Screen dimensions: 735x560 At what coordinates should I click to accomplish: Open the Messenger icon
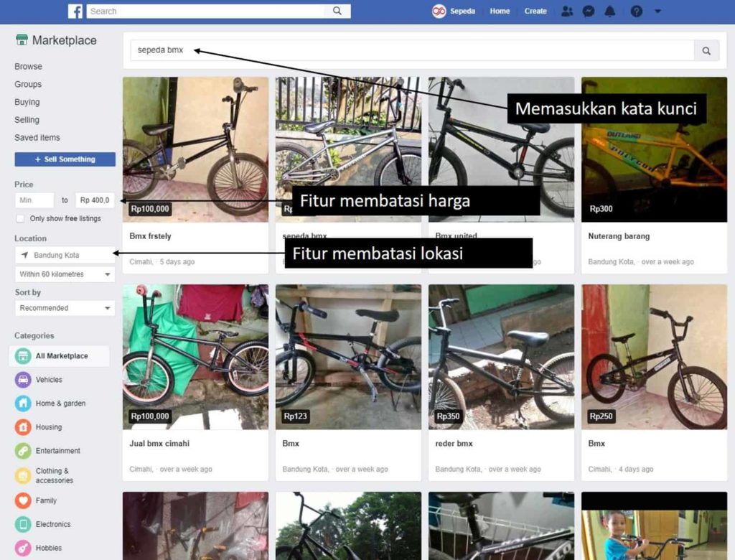click(589, 11)
